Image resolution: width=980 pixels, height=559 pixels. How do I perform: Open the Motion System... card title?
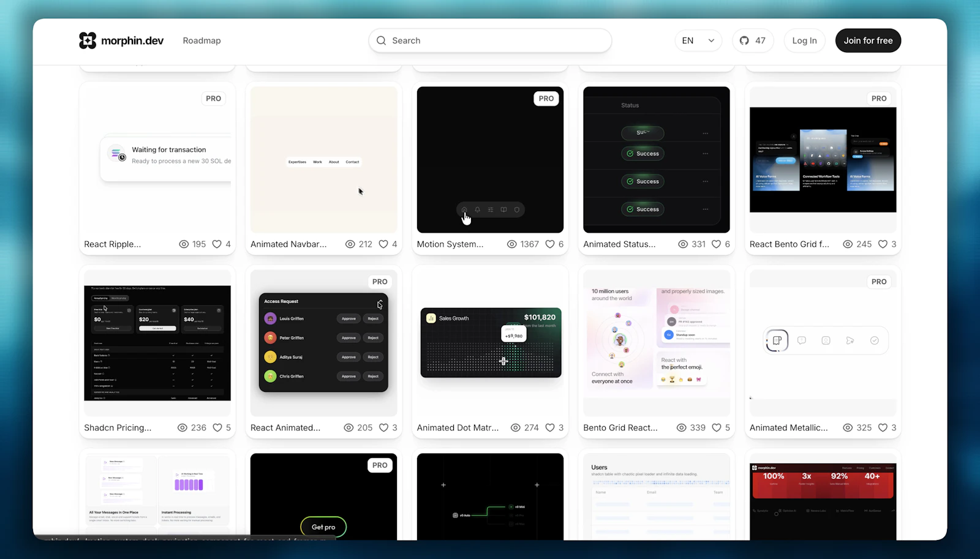click(x=450, y=244)
